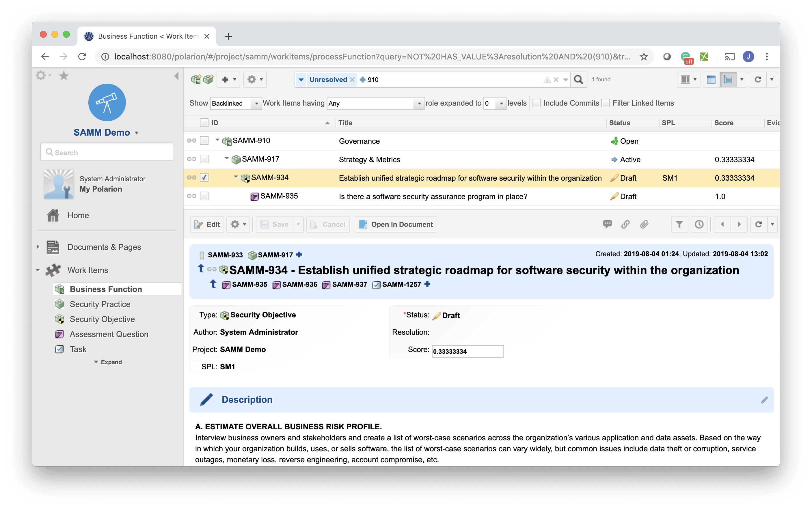Refresh the work items table
This screenshot has width=812, height=509.
coord(758,79)
